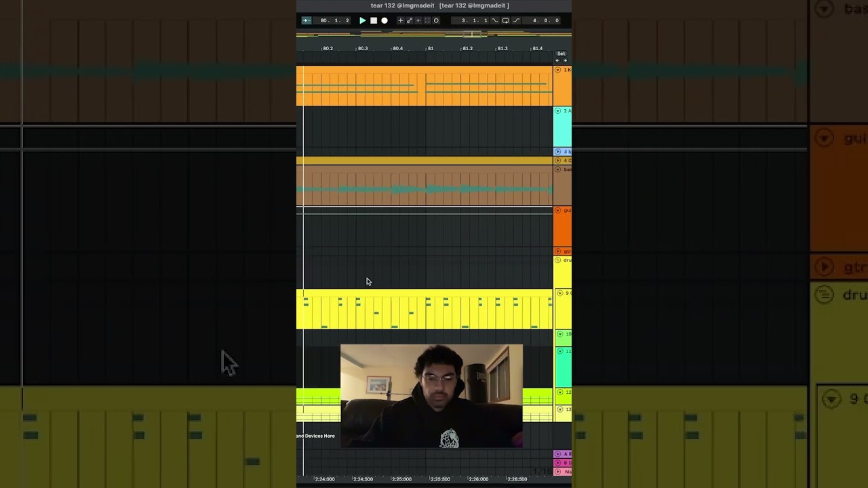
Task: Collapse the orange gui track fold arrow
Action: (558, 210)
